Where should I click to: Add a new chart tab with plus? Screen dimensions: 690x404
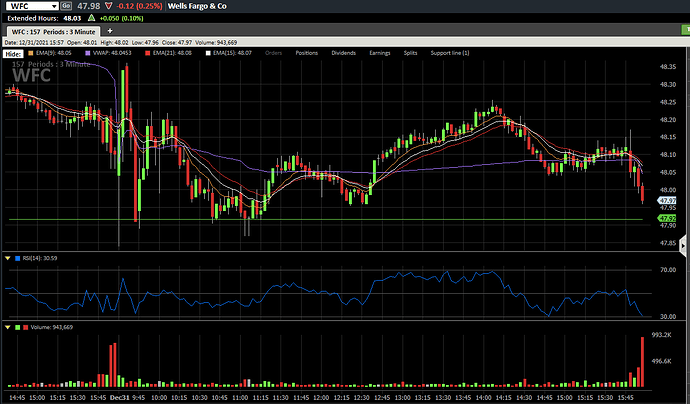[110, 31]
